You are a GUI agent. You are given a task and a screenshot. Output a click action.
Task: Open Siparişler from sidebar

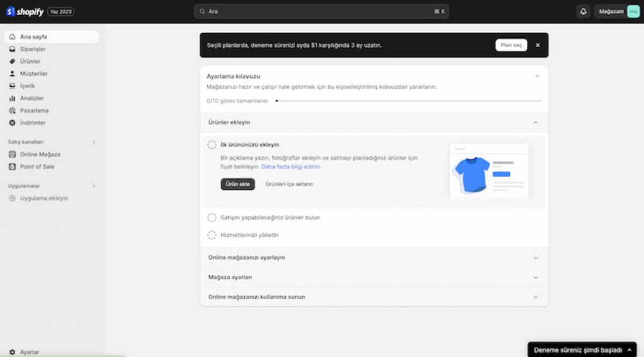tap(32, 49)
